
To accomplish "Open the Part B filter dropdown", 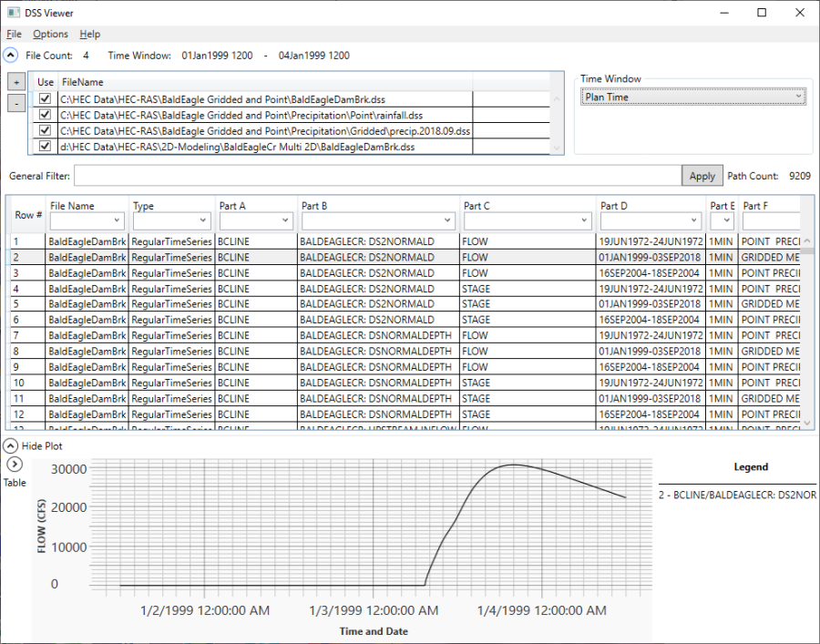I will tap(376, 220).
